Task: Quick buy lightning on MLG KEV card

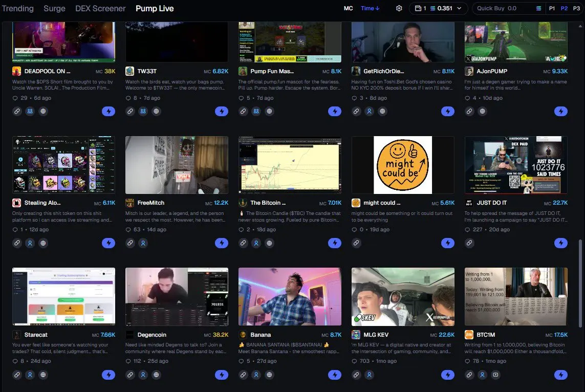Action: 448,375
